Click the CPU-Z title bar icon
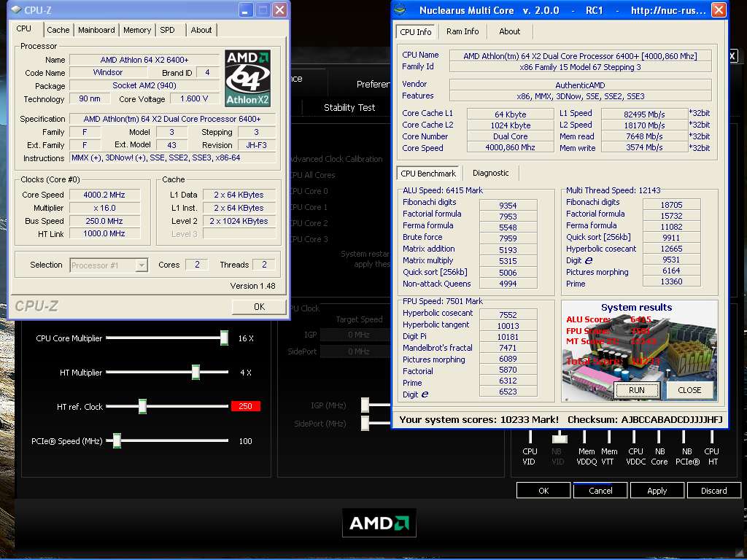The width and height of the screenshot is (747, 560). 16,9
